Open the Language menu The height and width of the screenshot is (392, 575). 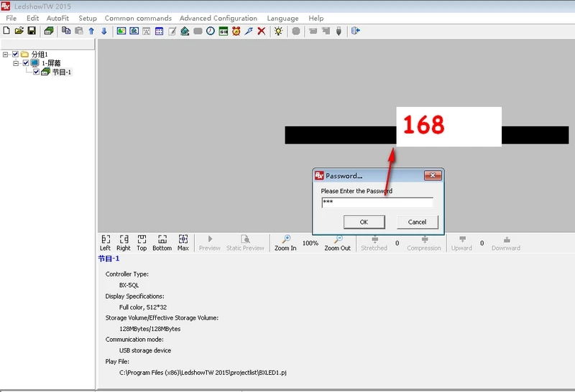(282, 19)
